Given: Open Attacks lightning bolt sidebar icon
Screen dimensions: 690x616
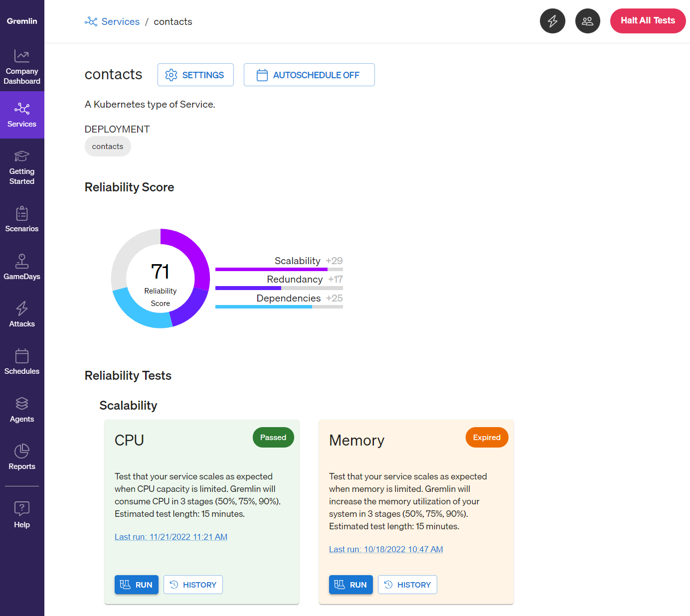Looking at the screenshot, I should pyautogui.click(x=22, y=308).
